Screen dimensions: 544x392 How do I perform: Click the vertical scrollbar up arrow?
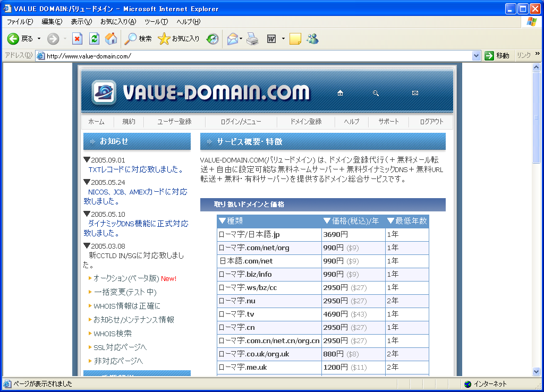coord(537,67)
